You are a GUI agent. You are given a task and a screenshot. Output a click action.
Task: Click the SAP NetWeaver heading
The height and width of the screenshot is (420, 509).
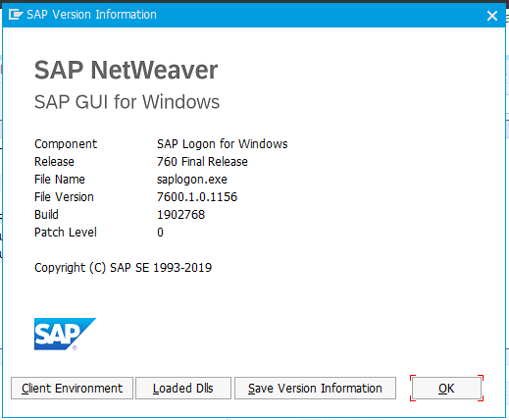(126, 70)
